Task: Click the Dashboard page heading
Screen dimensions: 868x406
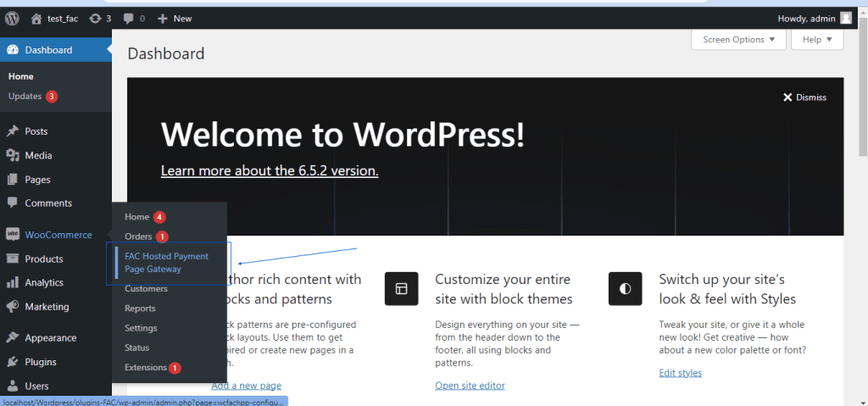Action: [x=166, y=53]
